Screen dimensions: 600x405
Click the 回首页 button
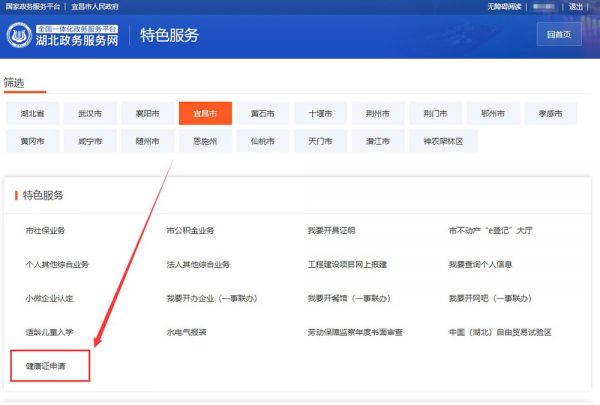pyautogui.click(x=559, y=36)
